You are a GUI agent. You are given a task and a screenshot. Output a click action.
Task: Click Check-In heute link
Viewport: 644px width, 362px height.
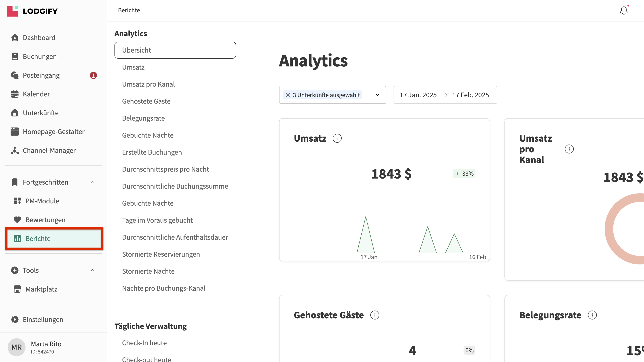point(144,343)
